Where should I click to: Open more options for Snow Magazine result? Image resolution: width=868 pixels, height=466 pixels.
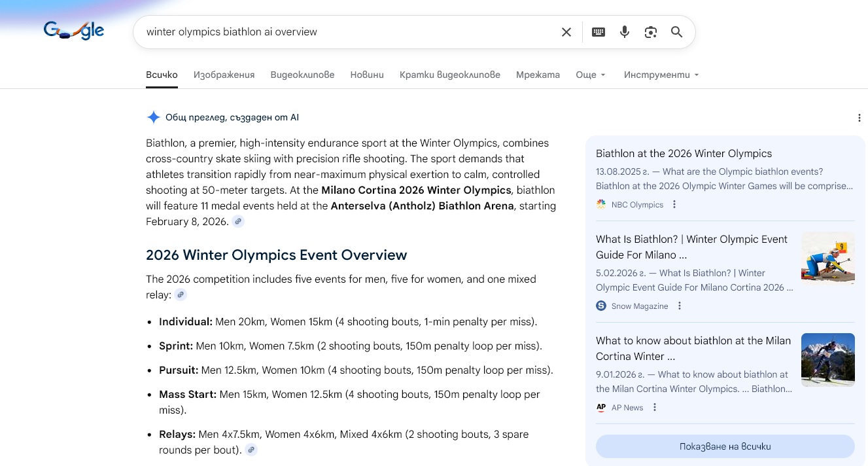point(680,306)
